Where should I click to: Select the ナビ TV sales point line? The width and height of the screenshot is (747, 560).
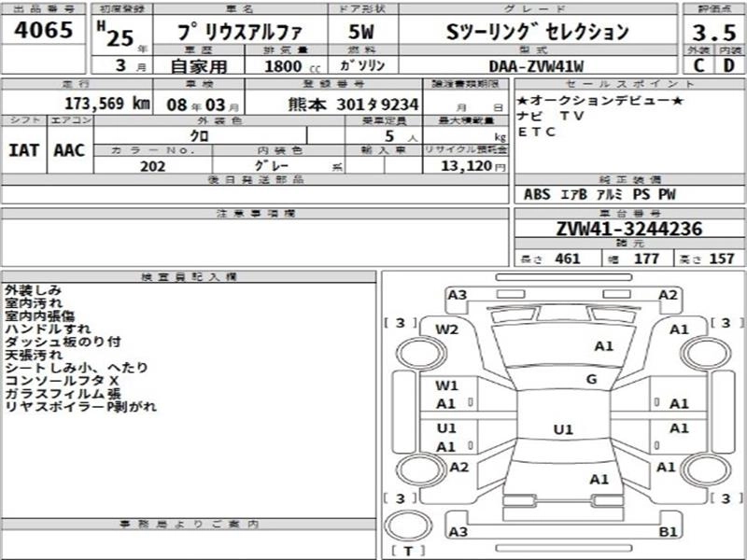550,116
